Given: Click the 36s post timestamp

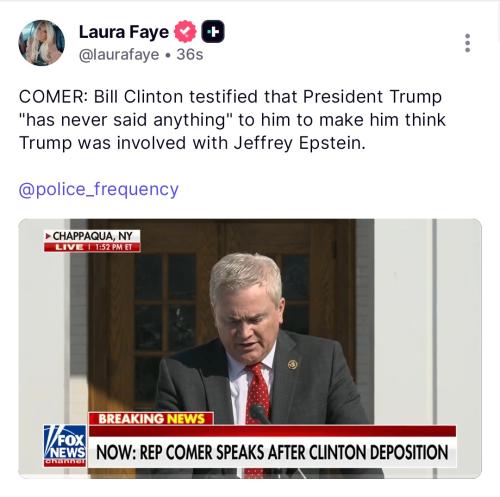Looking at the screenshot, I should (x=190, y=54).
